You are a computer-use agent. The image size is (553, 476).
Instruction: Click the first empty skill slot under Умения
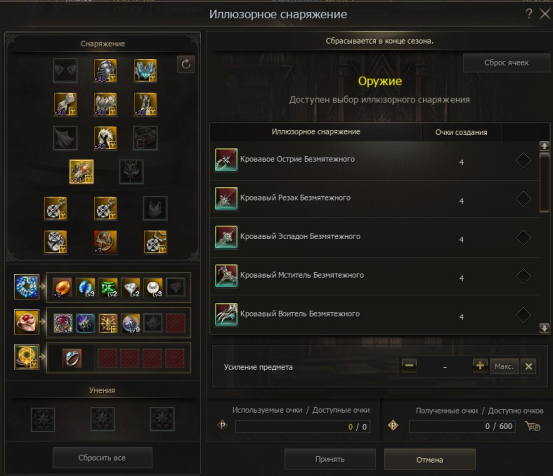tap(43, 420)
